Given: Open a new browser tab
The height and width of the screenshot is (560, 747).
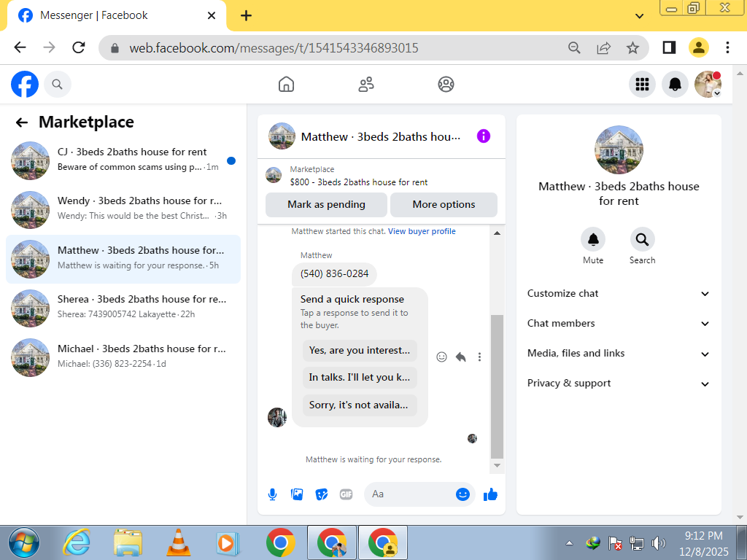Looking at the screenshot, I should (246, 16).
